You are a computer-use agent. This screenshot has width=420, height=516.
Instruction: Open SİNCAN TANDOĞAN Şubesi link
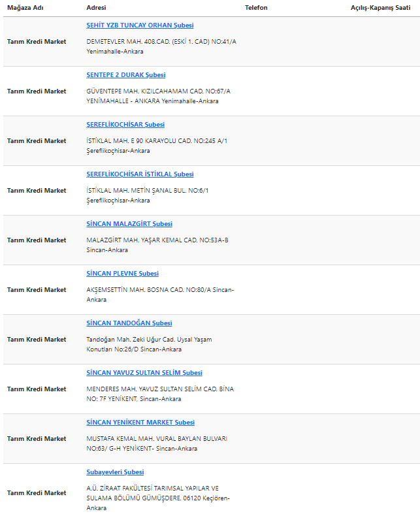129,323
